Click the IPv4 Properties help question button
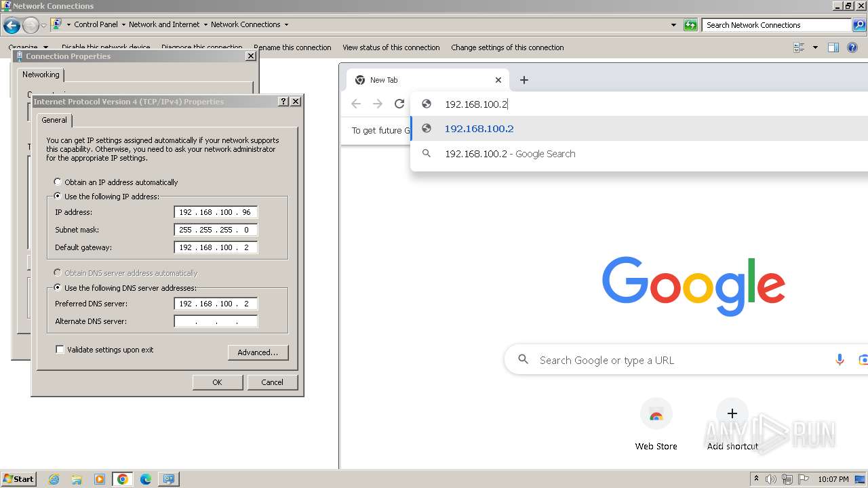This screenshot has width=868, height=488. tap(283, 101)
